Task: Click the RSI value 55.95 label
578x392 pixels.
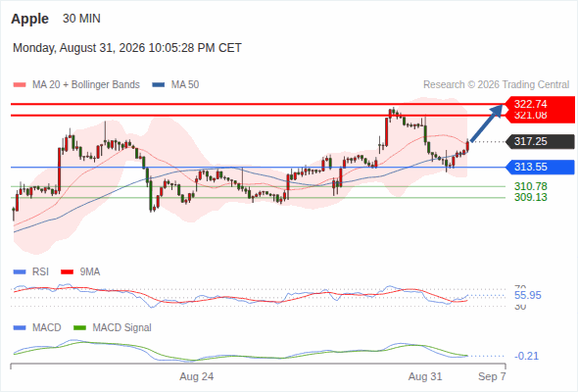Action: coord(528,295)
